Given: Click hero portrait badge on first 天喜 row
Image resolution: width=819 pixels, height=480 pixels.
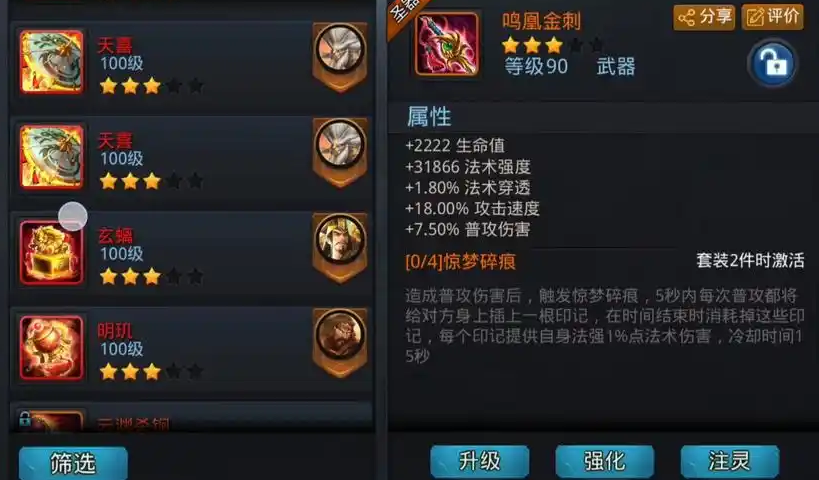Looking at the screenshot, I should pos(340,56).
